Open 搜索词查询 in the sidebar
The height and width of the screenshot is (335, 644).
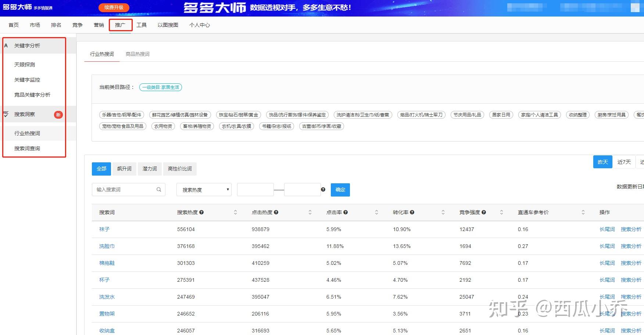[x=27, y=148]
